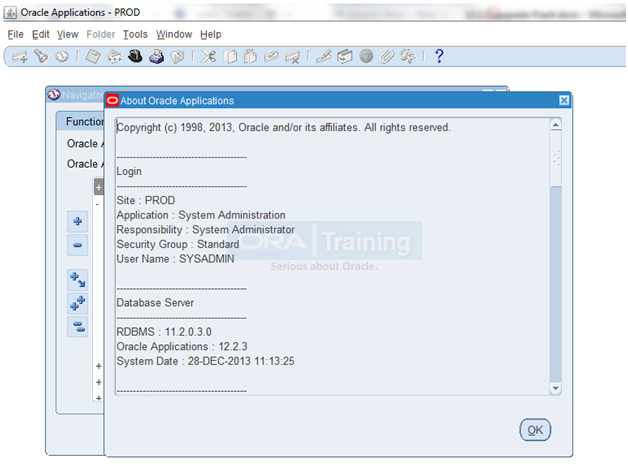Open the View menu
Screen dimensions: 628x474
[67, 34]
